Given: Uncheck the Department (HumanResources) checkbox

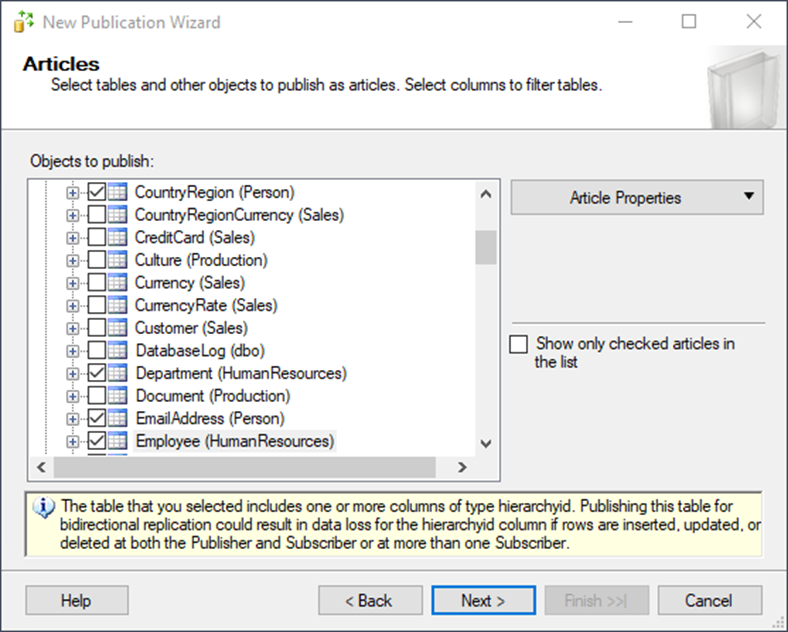Looking at the screenshot, I should pyautogui.click(x=96, y=373).
